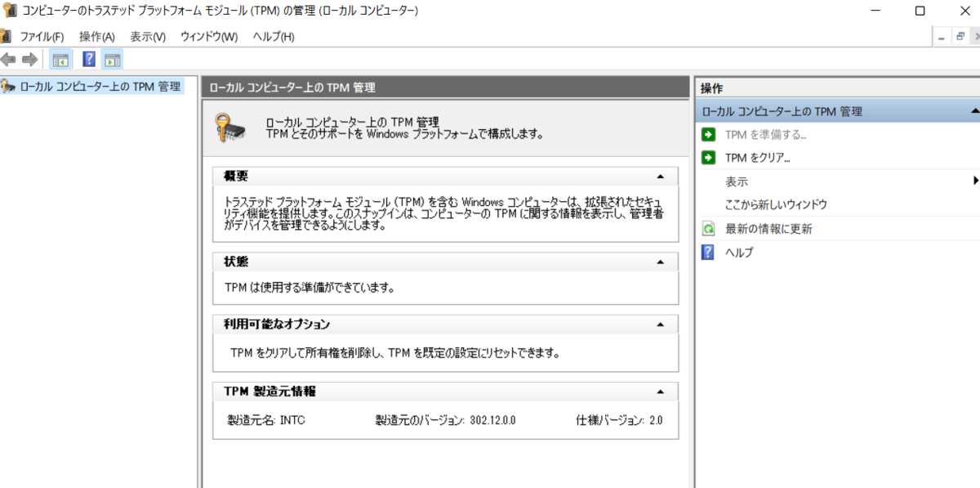Click the refresh icon beside 最新の情報に更新

(709, 229)
